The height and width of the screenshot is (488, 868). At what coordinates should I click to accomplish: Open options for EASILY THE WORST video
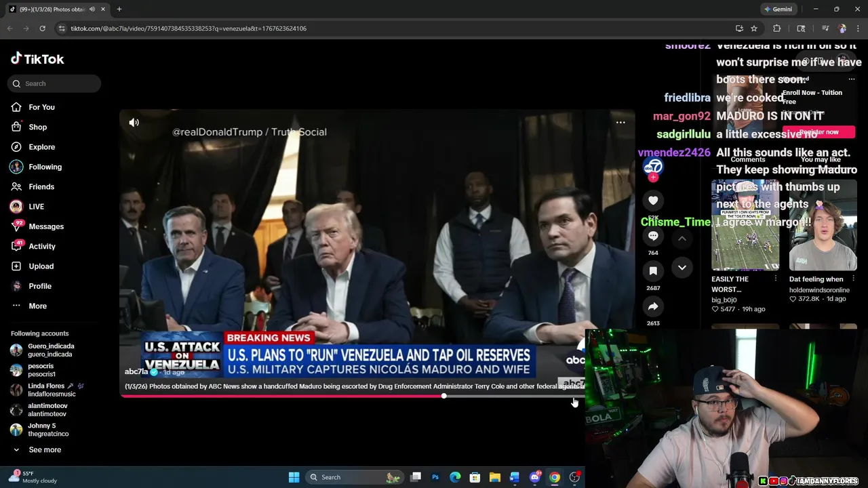pos(776,279)
